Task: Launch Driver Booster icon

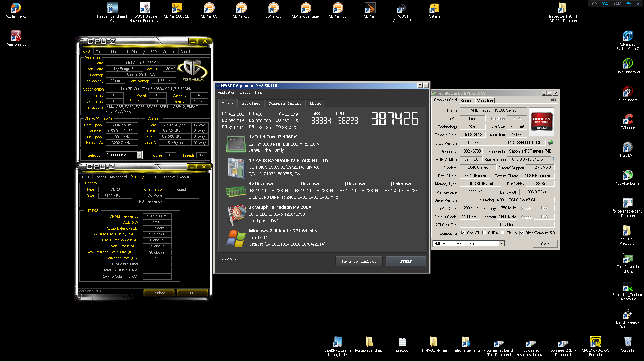Action: point(628,94)
